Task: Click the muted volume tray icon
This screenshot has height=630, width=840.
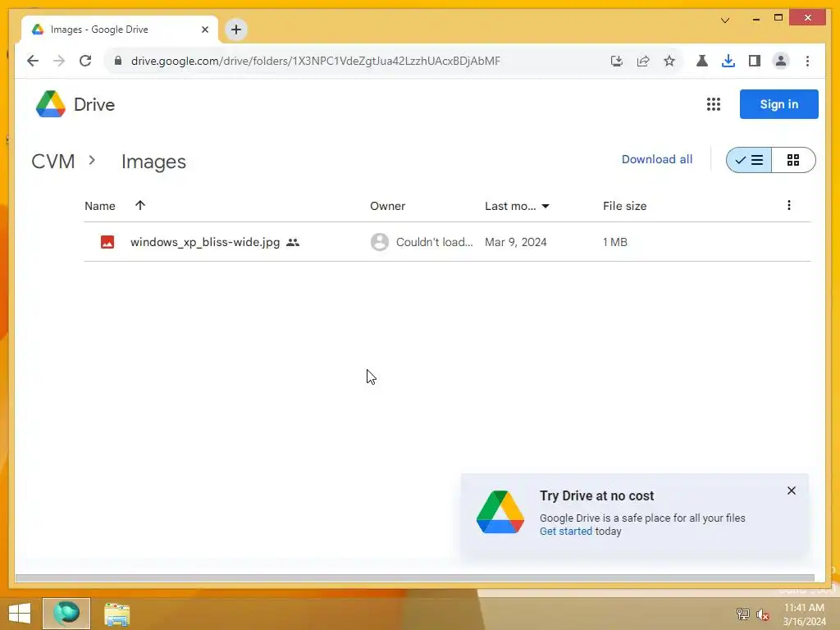Action: coord(762,614)
